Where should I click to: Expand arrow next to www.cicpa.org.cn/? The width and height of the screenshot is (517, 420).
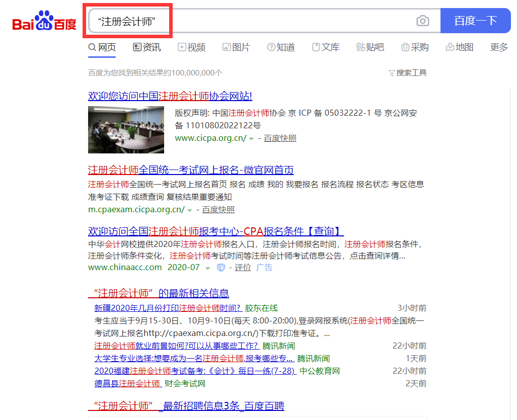click(251, 139)
